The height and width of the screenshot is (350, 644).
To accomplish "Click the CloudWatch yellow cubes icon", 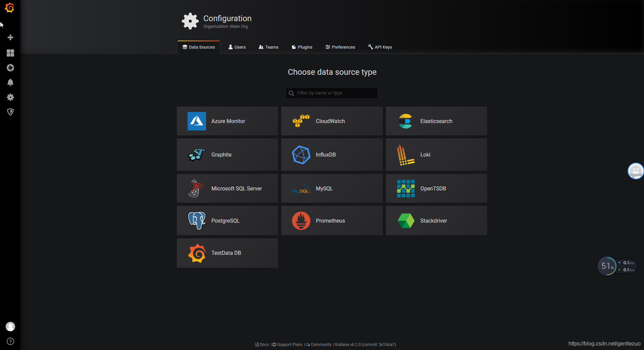I will [x=301, y=121].
